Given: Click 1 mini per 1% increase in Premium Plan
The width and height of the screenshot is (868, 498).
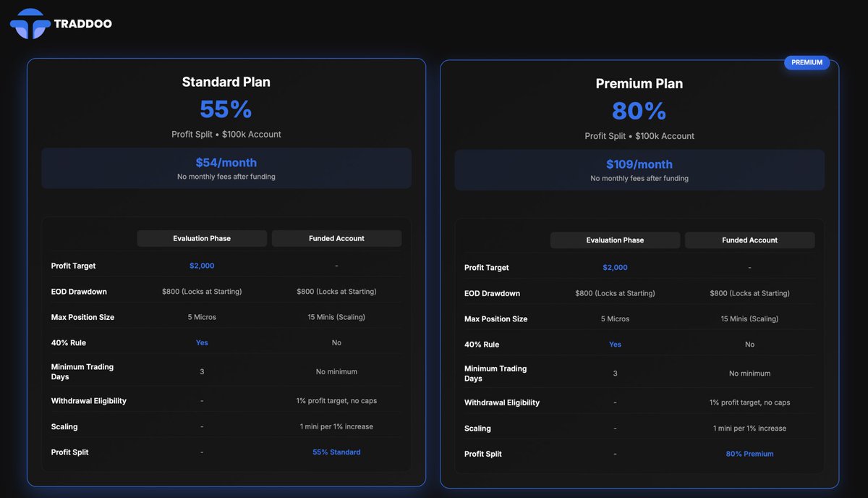Looking at the screenshot, I should (x=749, y=428).
